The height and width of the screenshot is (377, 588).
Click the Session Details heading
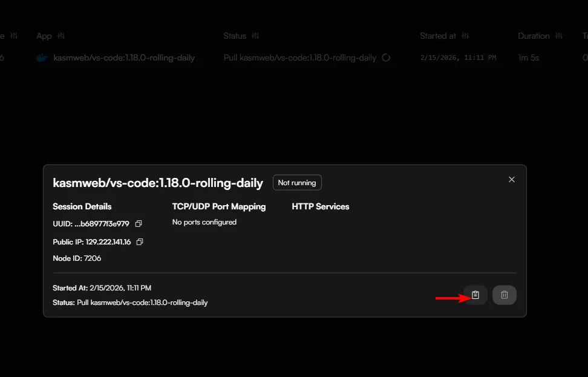[x=82, y=207]
